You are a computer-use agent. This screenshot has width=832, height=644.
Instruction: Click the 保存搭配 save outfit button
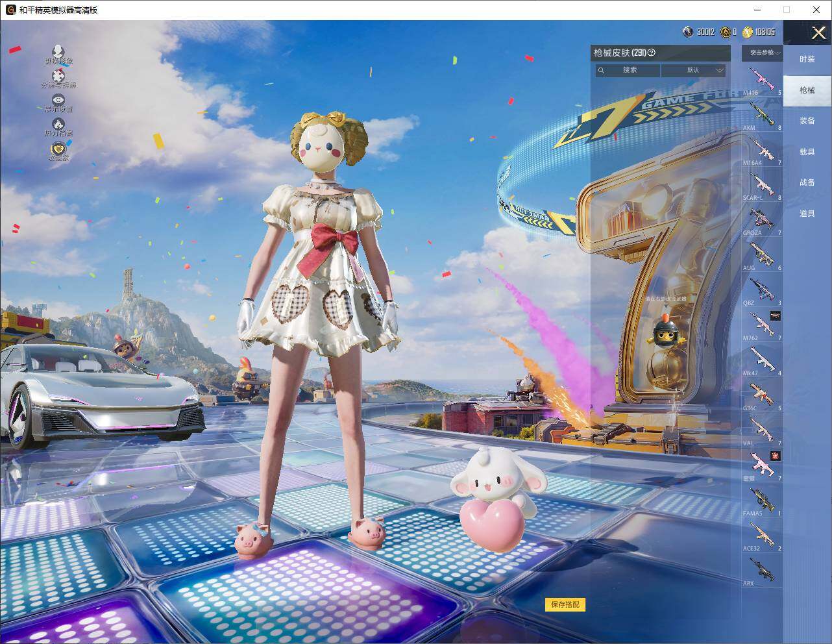[565, 604]
